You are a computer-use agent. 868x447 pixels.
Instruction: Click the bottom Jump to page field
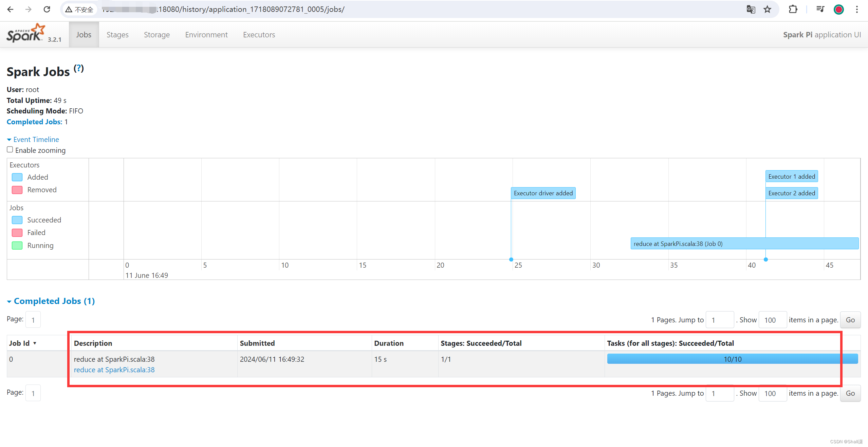(x=720, y=393)
